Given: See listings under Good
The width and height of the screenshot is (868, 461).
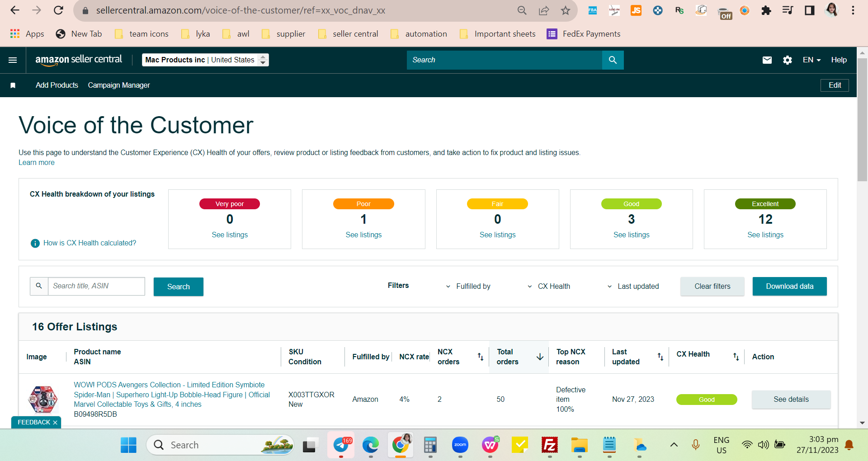Looking at the screenshot, I should 632,235.
